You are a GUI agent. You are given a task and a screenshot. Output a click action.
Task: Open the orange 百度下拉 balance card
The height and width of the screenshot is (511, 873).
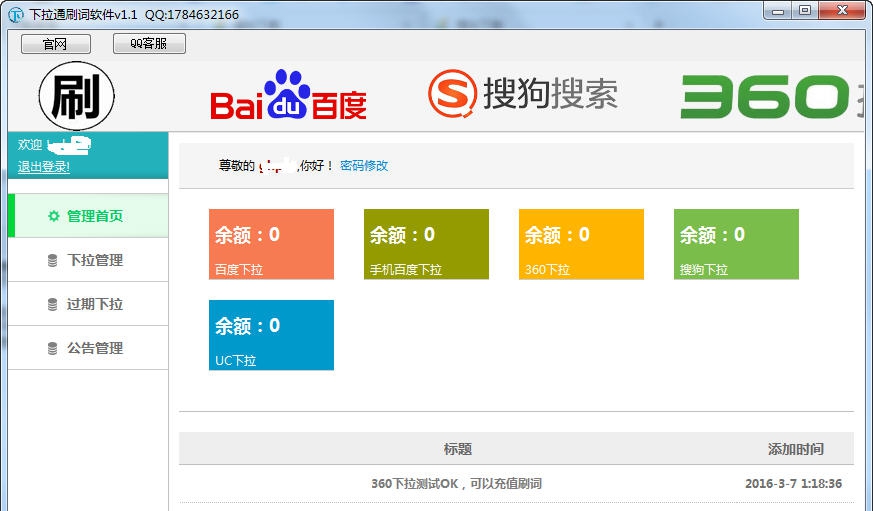[x=271, y=244]
